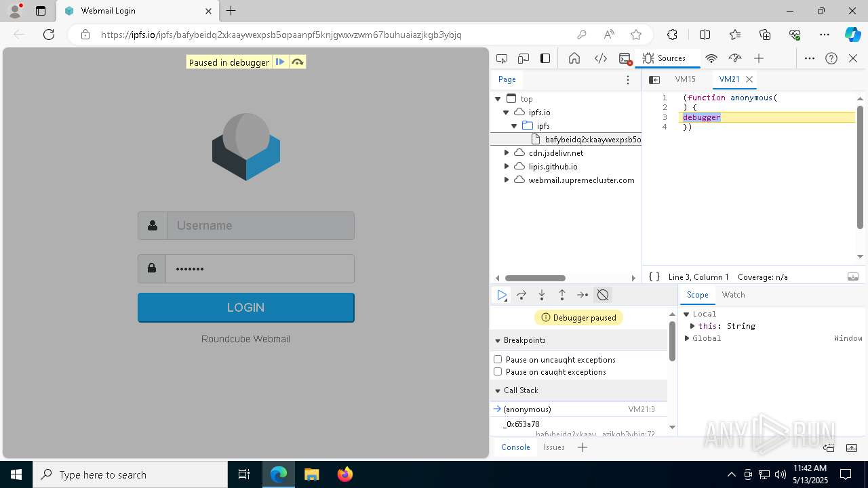Step into next function call
The image size is (868, 488).
tap(542, 295)
